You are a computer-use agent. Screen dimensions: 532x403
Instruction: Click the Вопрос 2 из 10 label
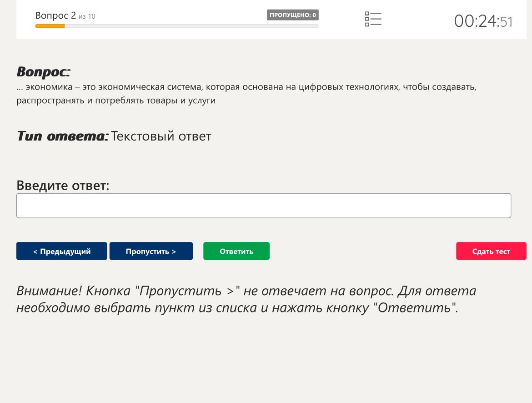(x=65, y=15)
